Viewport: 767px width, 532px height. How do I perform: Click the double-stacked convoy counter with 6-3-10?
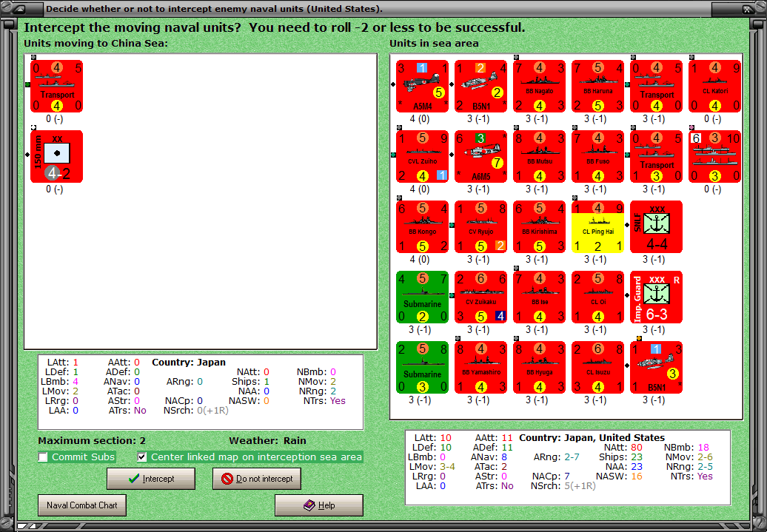[715, 156]
